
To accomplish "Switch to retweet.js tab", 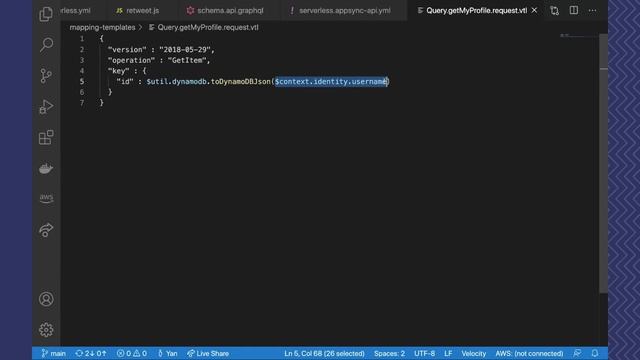I will pyautogui.click(x=138, y=11).
